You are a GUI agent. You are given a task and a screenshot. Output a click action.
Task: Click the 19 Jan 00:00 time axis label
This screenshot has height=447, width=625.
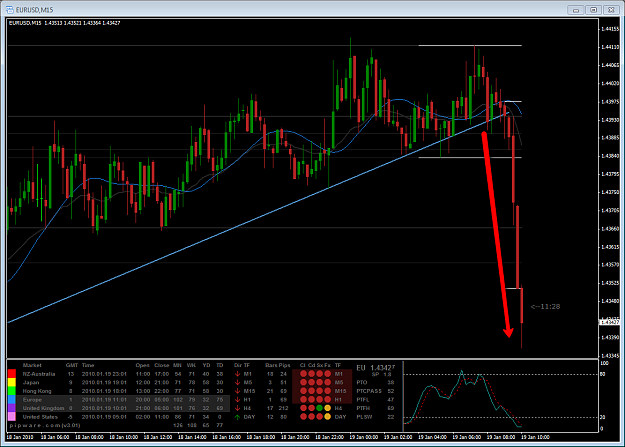(364, 437)
